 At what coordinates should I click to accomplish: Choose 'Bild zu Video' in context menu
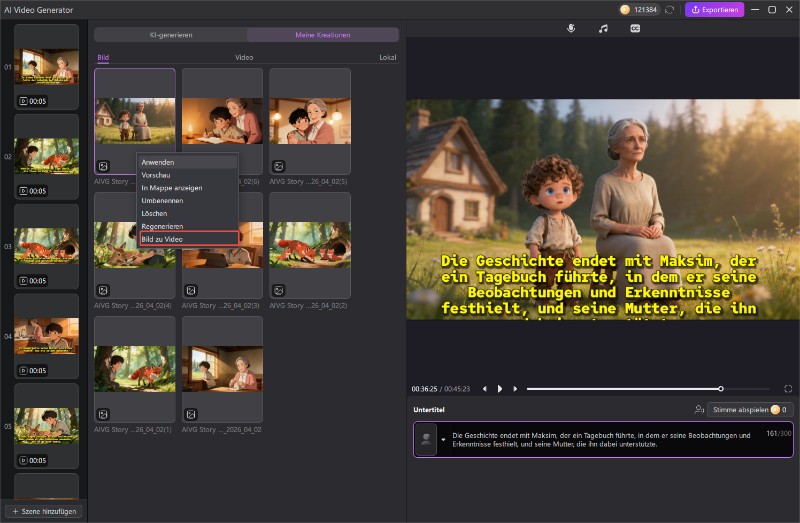tap(188, 239)
